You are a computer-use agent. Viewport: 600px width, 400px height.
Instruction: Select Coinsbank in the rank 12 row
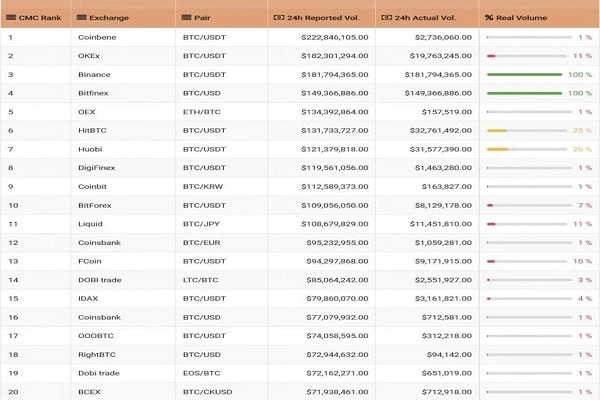pos(99,243)
